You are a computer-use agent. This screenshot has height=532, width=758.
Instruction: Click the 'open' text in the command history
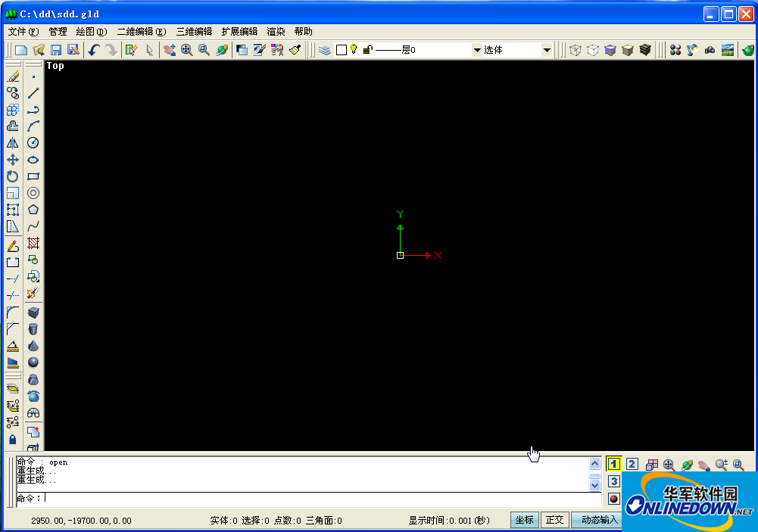coord(58,462)
